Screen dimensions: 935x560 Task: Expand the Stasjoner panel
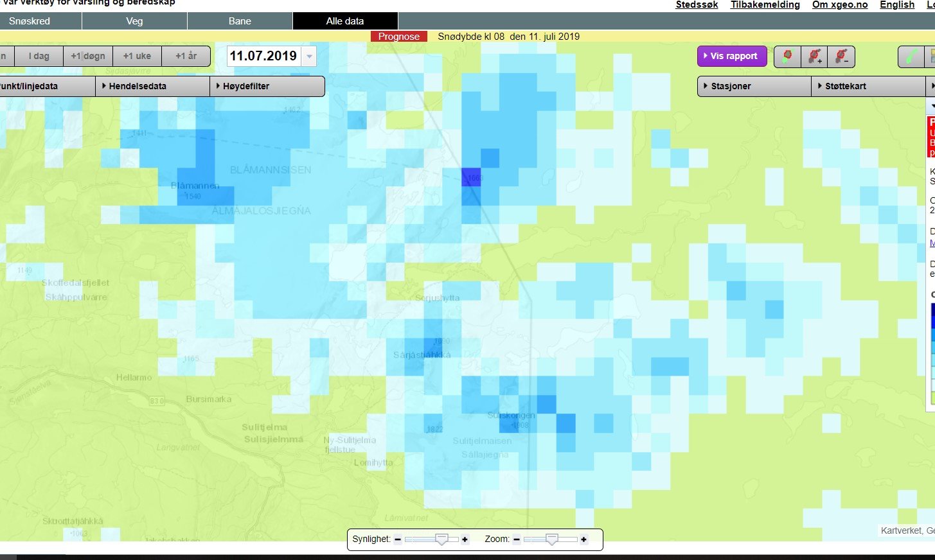pos(754,86)
